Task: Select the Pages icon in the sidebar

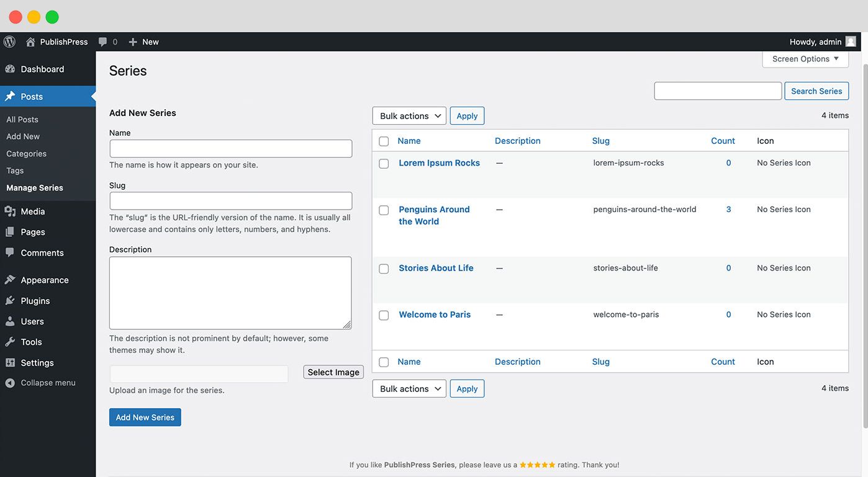Action: tap(11, 231)
